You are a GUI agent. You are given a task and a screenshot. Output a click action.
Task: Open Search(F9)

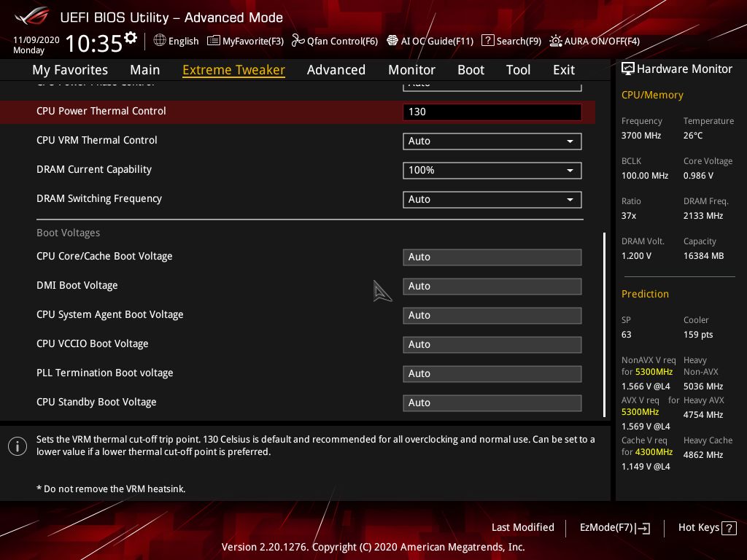click(x=519, y=41)
